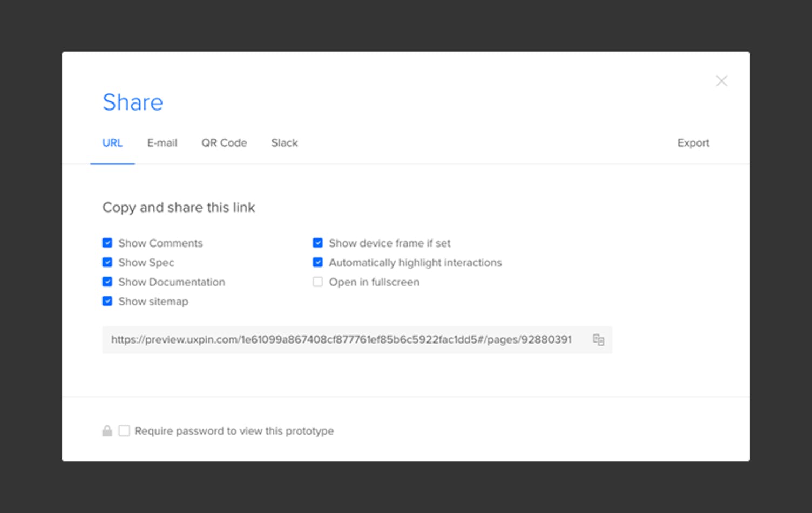812x513 pixels.
Task: Click the Share dialog heading
Action: click(133, 102)
